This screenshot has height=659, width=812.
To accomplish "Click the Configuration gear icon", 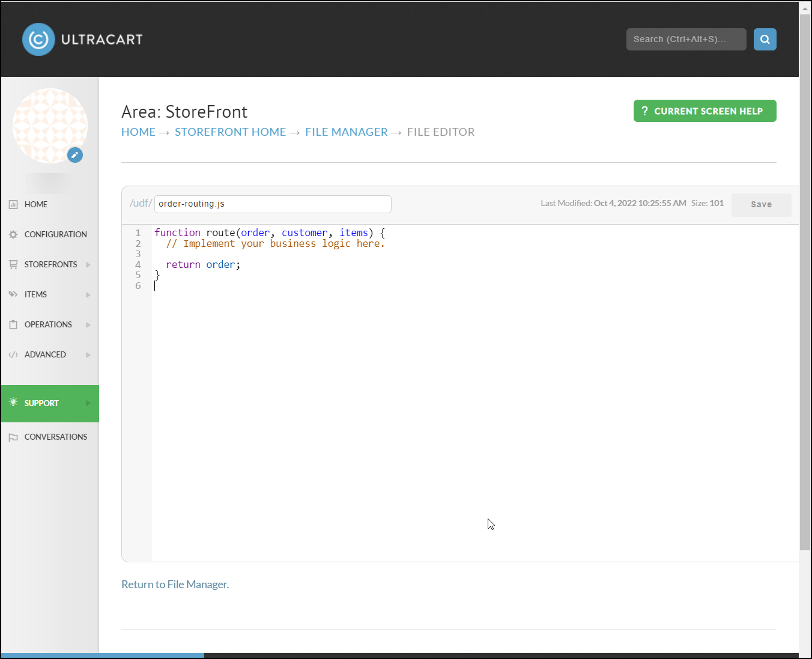I will [13, 234].
